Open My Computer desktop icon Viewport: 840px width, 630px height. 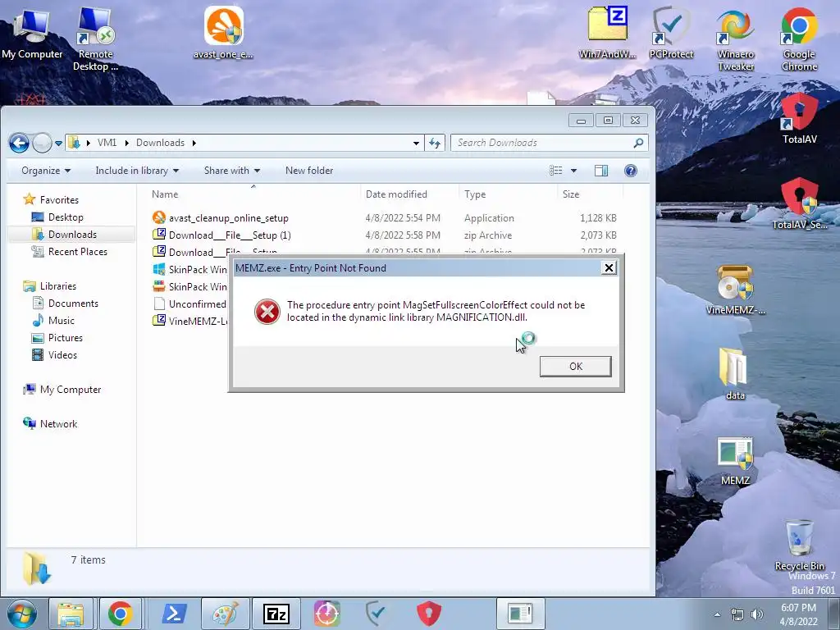[x=32, y=33]
